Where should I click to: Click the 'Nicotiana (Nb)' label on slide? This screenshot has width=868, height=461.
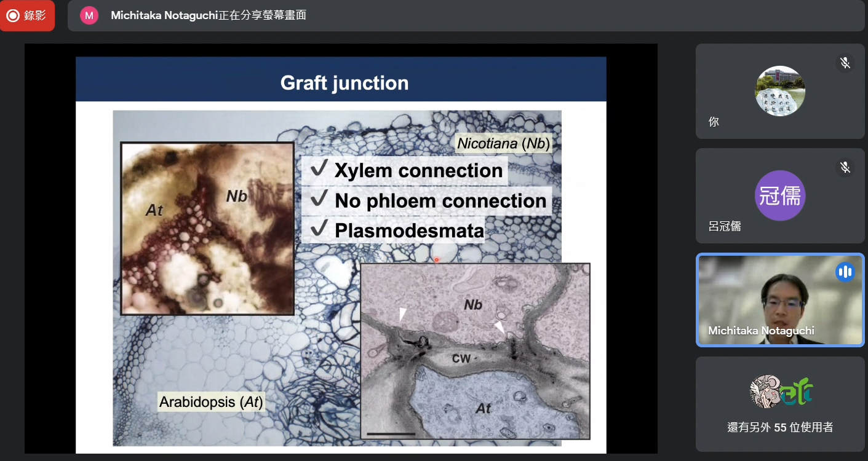click(503, 144)
